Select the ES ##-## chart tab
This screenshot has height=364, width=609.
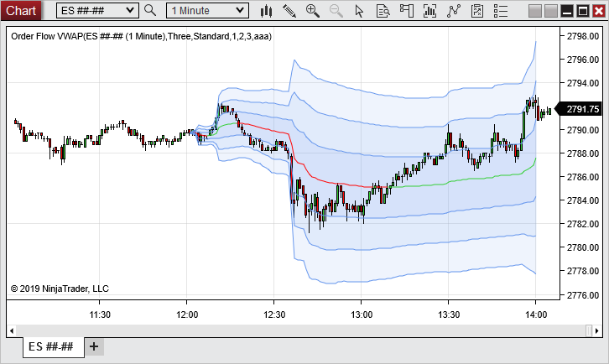50,346
